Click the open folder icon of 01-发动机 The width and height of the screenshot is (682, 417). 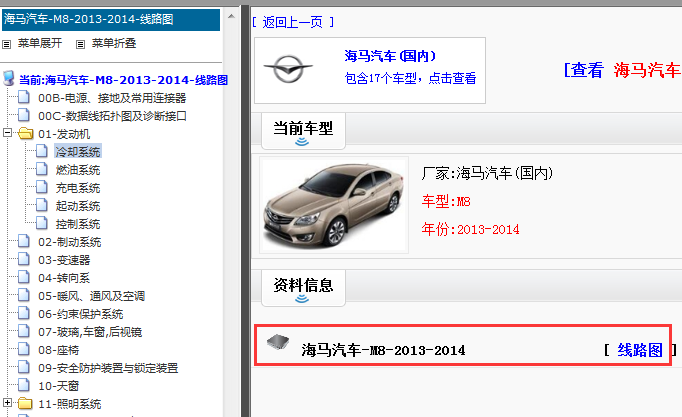tap(26, 133)
